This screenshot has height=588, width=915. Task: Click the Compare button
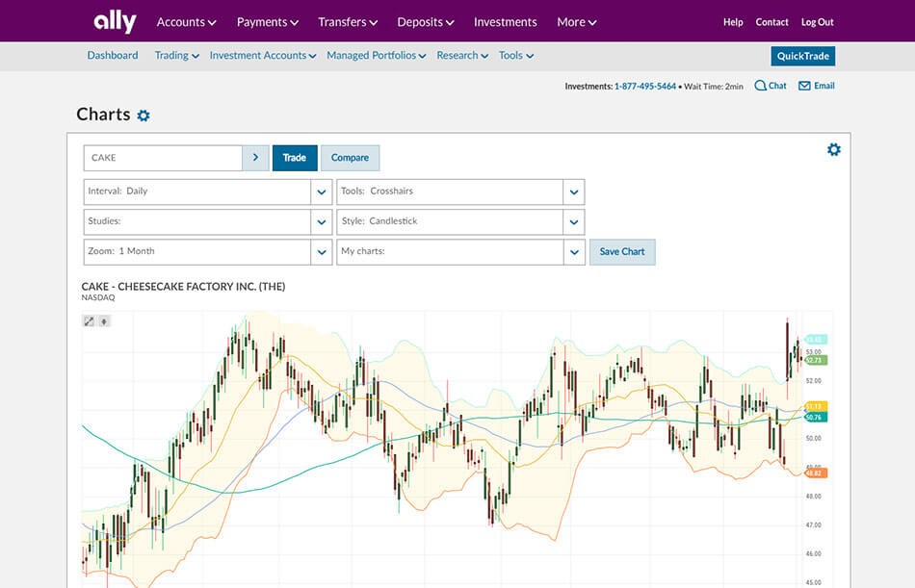pyautogui.click(x=350, y=157)
